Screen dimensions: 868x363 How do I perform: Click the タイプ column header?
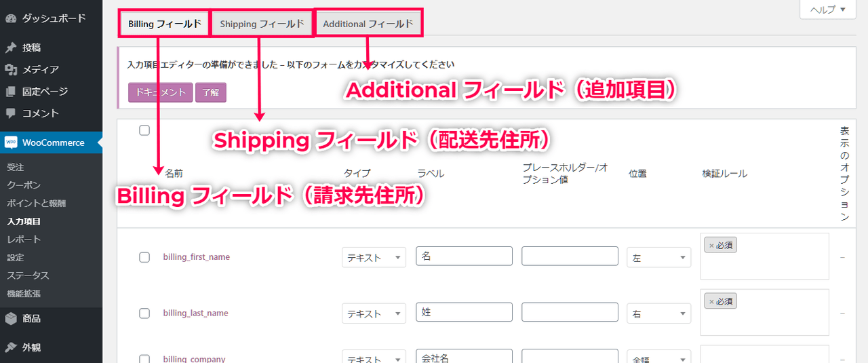(x=357, y=173)
